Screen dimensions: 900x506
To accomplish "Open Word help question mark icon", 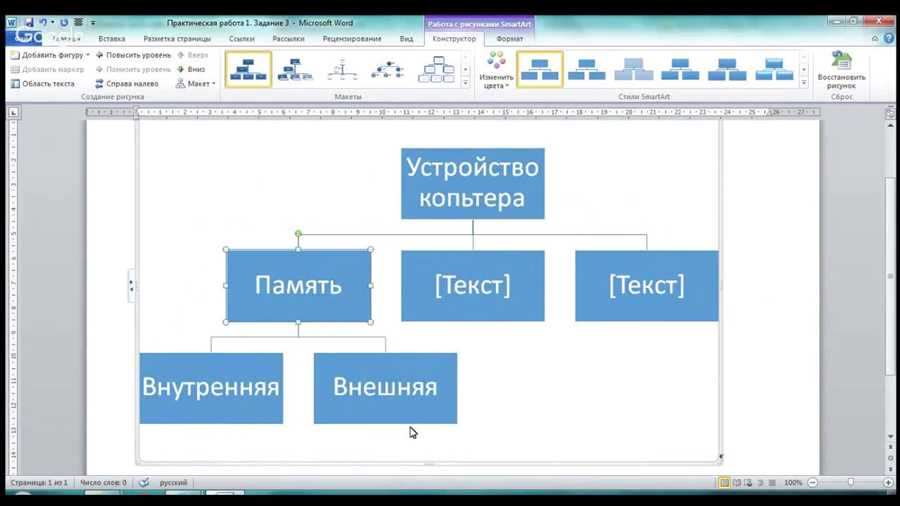I will (889, 38).
